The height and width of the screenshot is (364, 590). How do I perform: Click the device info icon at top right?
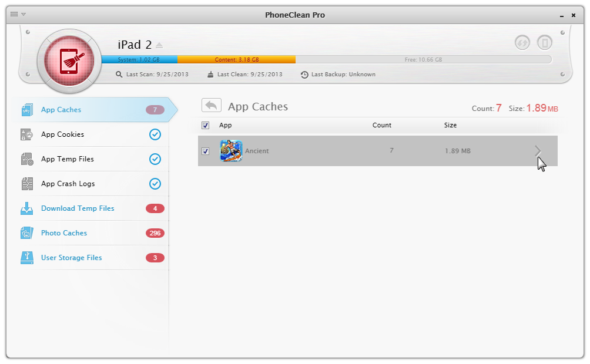(x=545, y=42)
